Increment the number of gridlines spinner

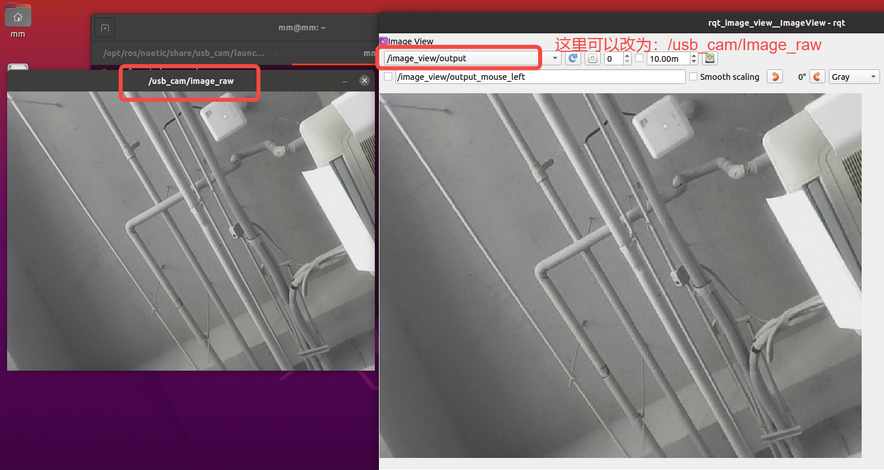click(x=627, y=55)
